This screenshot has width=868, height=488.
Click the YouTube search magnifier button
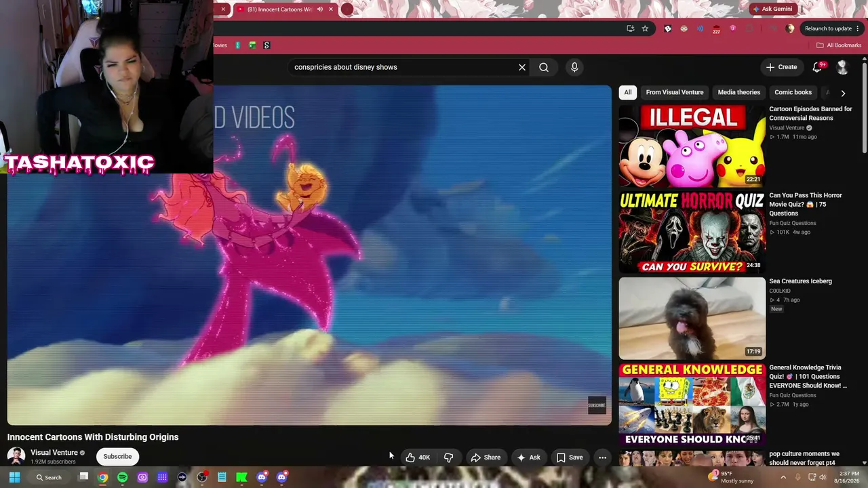tap(544, 67)
